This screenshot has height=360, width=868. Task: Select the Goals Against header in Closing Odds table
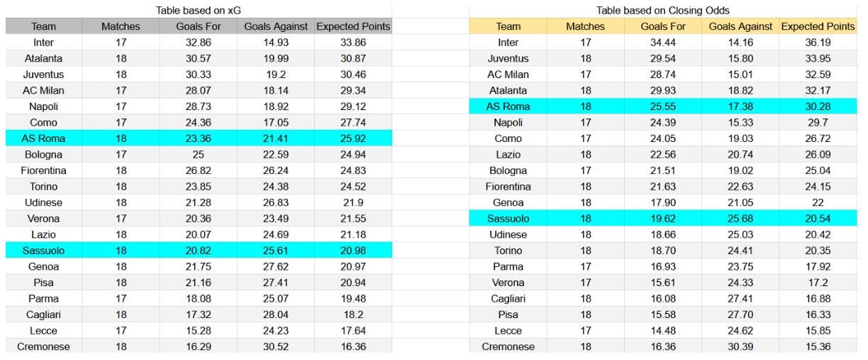(x=740, y=26)
